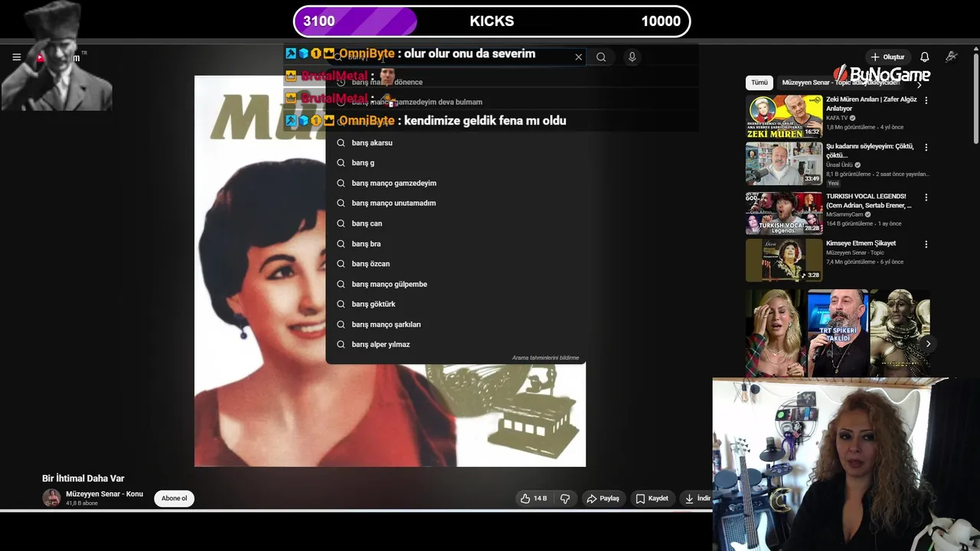Select the Tümü filter chip
The width and height of the screenshot is (980, 551).
click(759, 83)
